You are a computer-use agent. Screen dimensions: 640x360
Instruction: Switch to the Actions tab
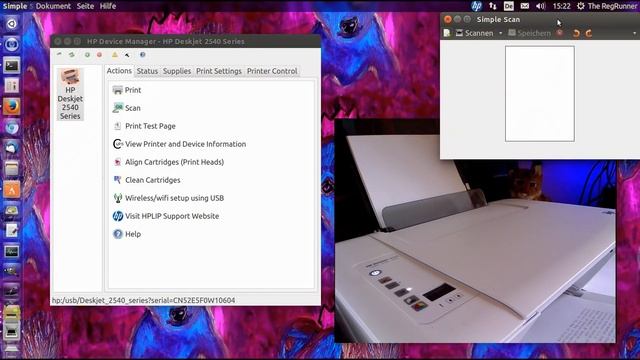click(119, 71)
